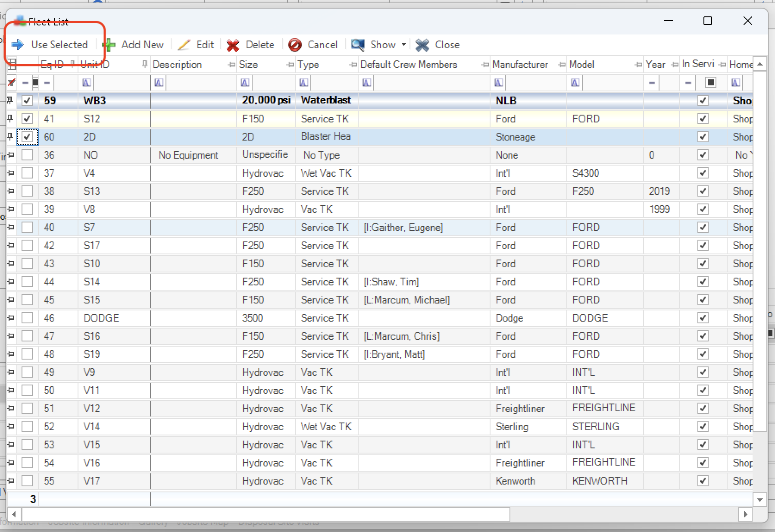Uncheck the selection box for row 41 S12
775x532 pixels.
(27, 119)
